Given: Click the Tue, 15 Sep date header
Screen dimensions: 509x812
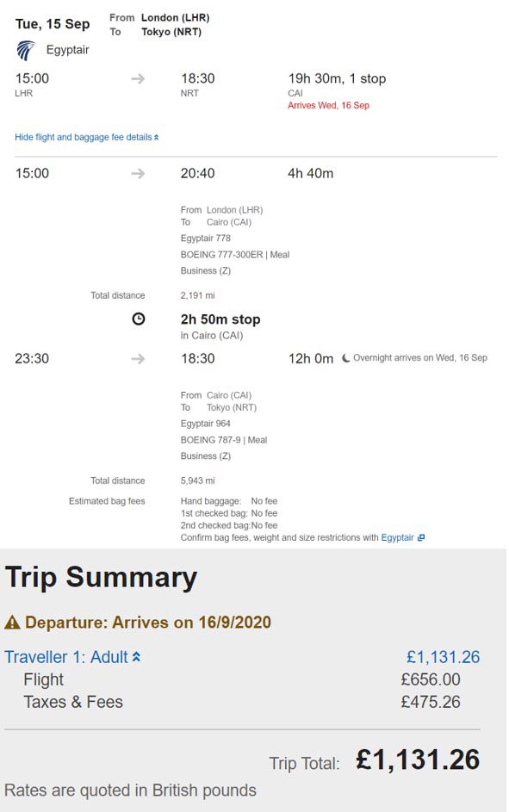Looking at the screenshot, I should click(53, 24).
